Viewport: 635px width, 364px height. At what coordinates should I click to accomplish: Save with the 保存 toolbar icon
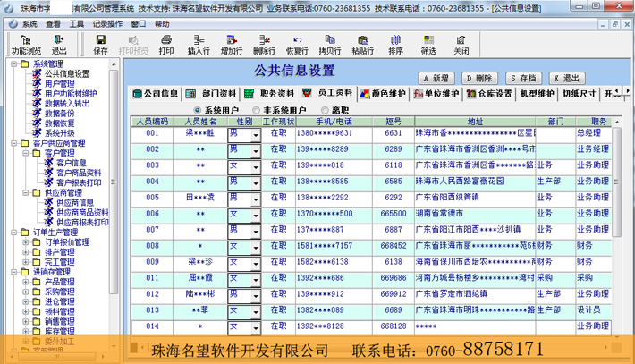(100, 45)
